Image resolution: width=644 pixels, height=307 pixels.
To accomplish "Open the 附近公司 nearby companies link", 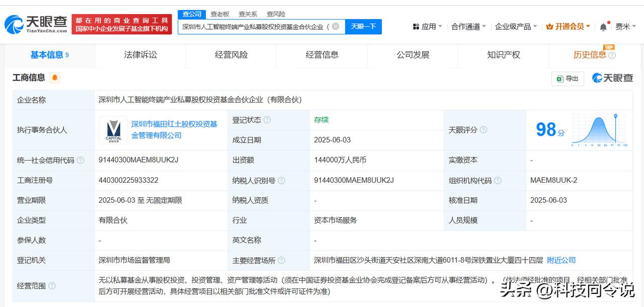I will click(561, 260).
